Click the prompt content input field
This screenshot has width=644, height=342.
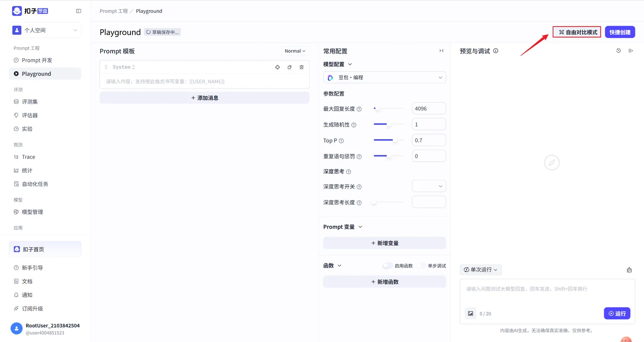204,82
